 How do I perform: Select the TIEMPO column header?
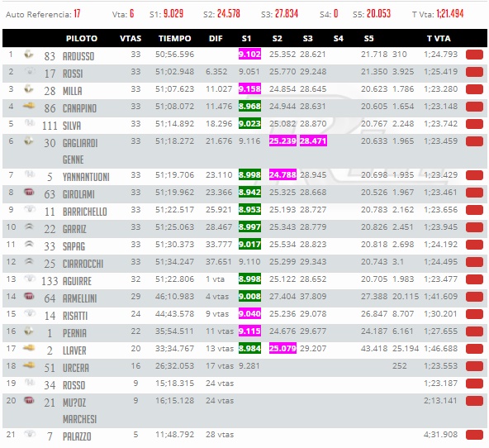[174, 38]
